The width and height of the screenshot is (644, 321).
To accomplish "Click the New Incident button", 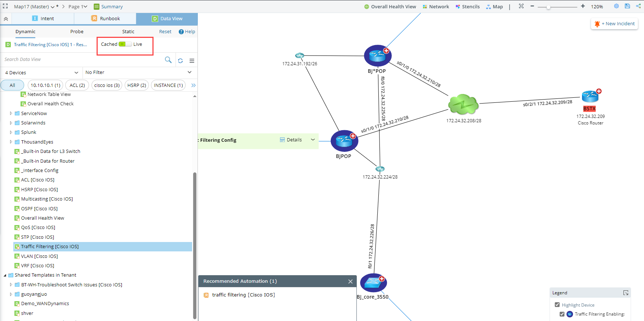I will 614,24.
